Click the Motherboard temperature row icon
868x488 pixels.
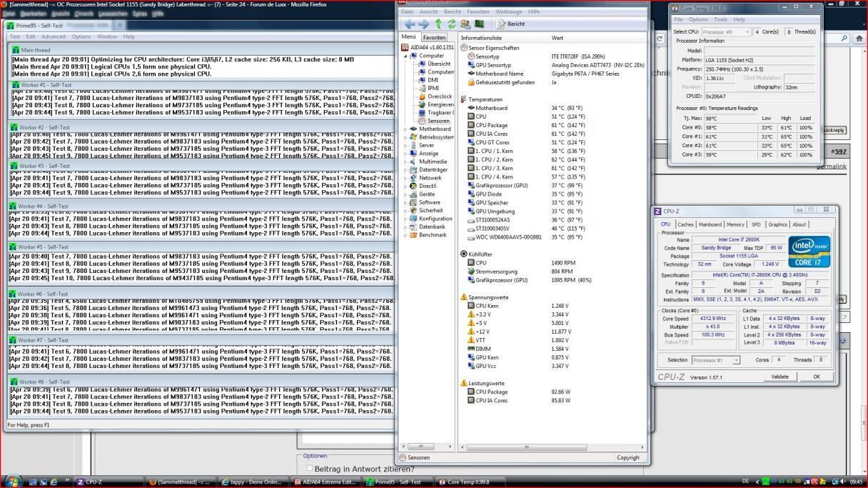471,108
